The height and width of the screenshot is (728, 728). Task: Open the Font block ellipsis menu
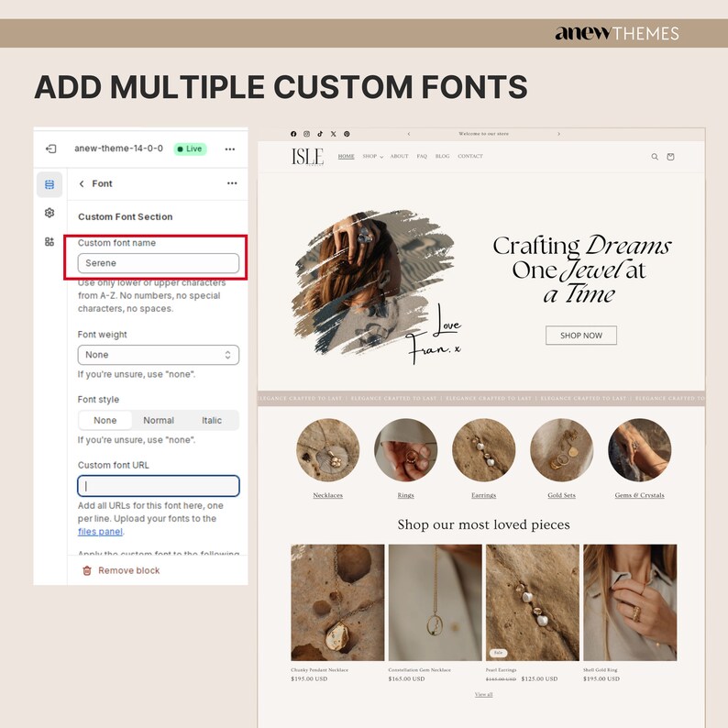coord(232,183)
